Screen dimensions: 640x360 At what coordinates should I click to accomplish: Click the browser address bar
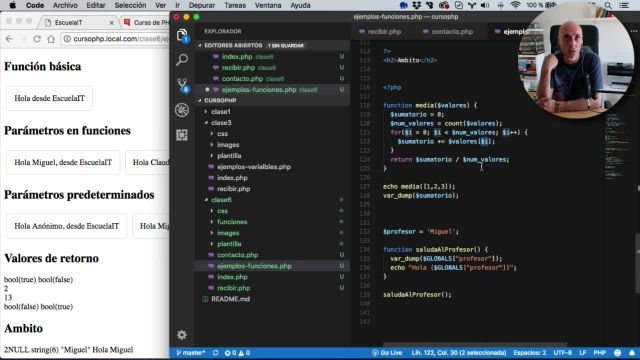point(116,39)
